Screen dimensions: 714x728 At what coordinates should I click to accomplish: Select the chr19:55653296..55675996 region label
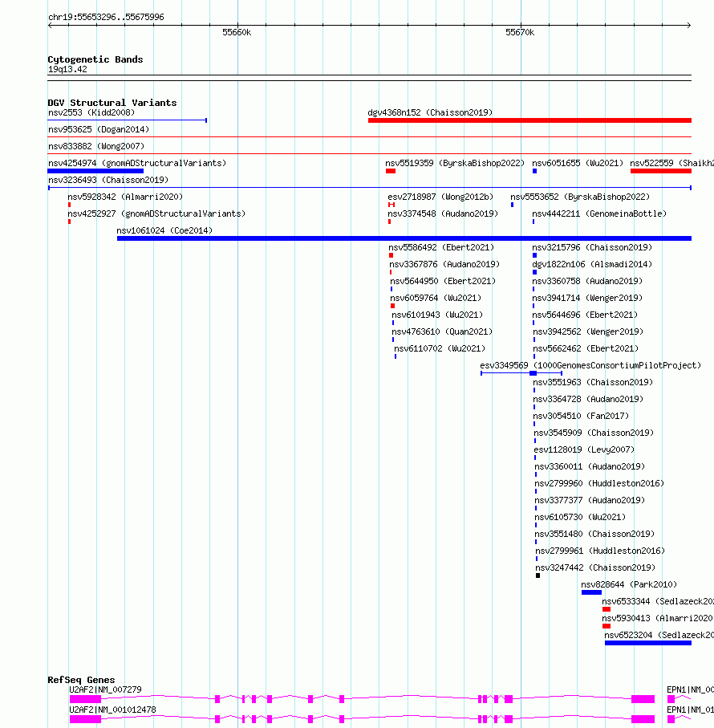(x=106, y=17)
